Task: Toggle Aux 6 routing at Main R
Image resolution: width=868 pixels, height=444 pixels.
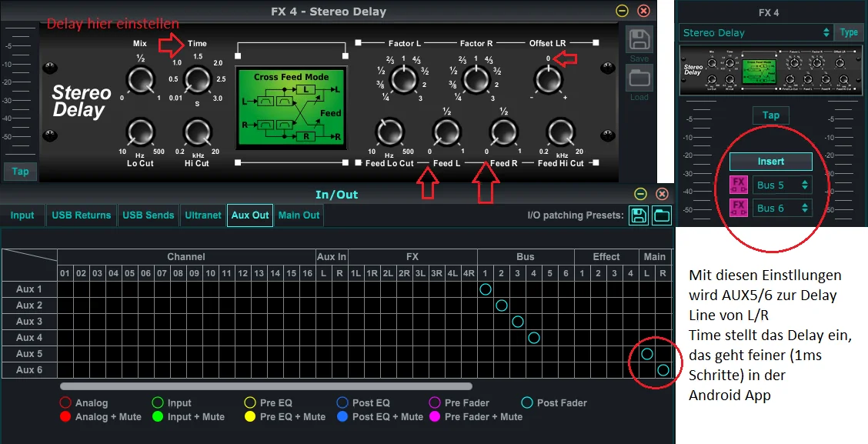Action: coord(663,370)
